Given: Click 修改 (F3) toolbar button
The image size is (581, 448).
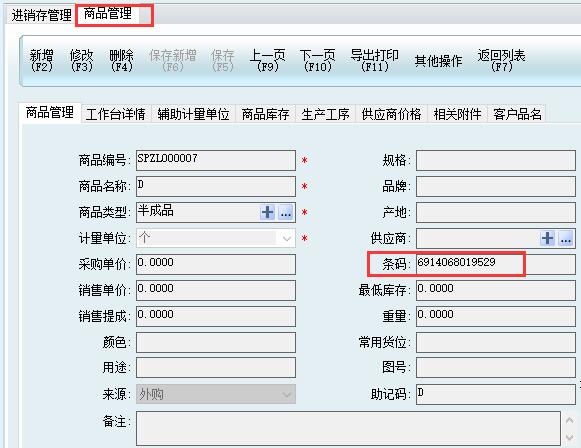Looking at the screenshot, I should [81, 61].
